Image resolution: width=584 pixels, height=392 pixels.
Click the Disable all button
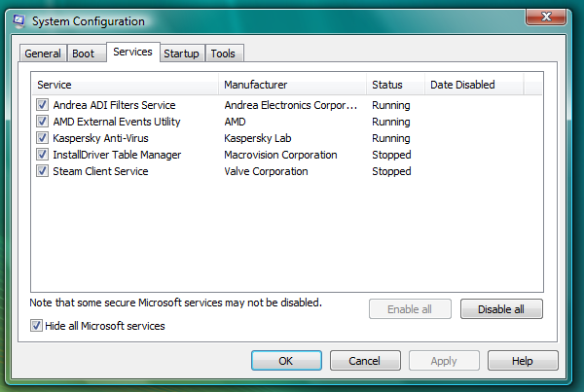tap(501, 309)
